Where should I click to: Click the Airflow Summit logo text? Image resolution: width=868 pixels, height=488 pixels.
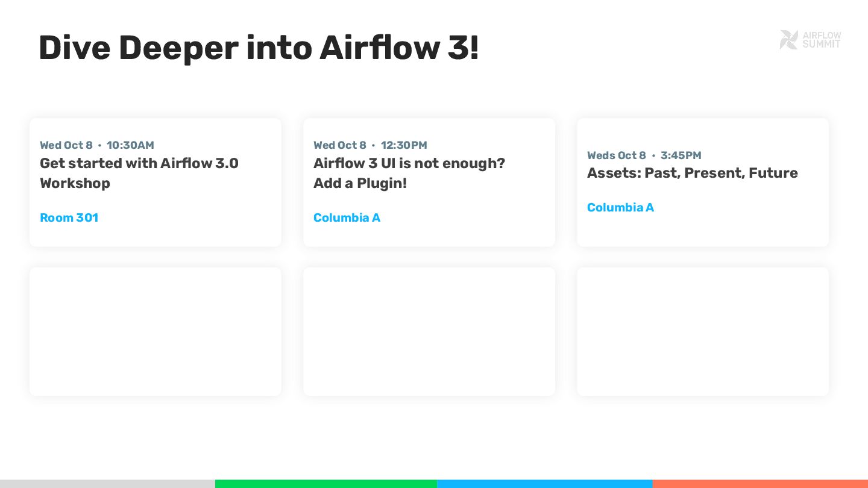(822, 40)
